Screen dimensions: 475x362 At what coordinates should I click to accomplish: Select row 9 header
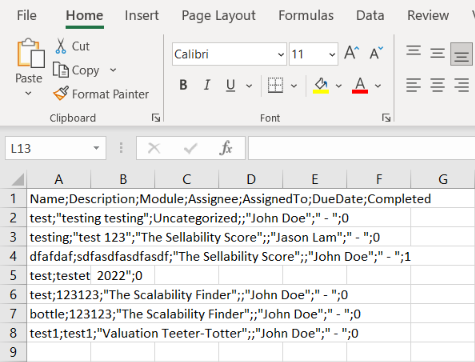pos(13,352)
